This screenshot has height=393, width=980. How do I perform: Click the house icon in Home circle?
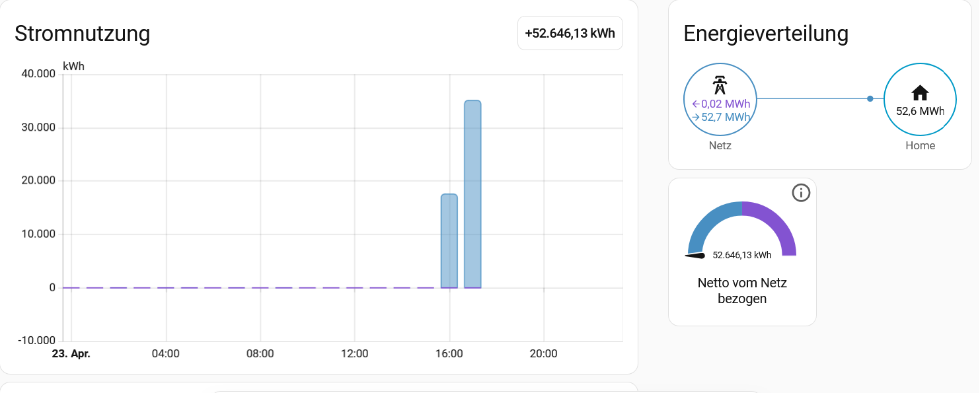click(920, 92)
